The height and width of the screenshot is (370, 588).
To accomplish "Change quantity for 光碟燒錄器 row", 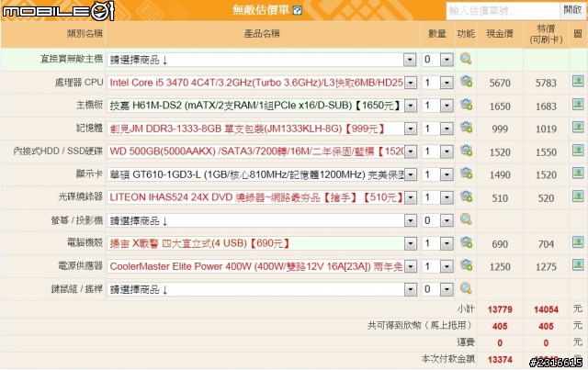I will pyautogui.click(x=437, y=197).
